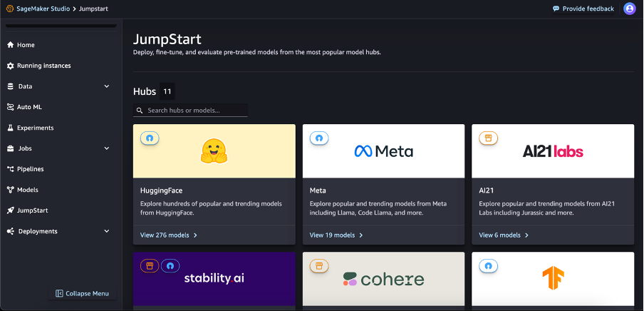Click Provide feedback button
This screenshot has height=311, width=644.
pyautogui.click(x=583, y=9)
